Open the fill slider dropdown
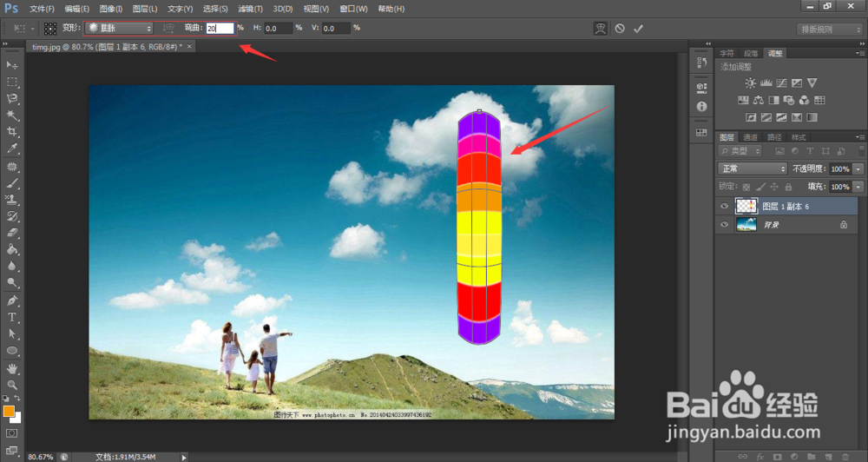Screen dimensions: 868x462 [858, 187]
